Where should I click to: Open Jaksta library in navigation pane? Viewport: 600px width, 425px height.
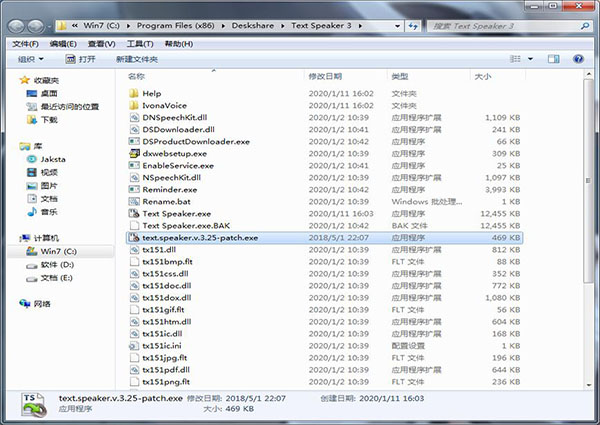click(52, 158)
